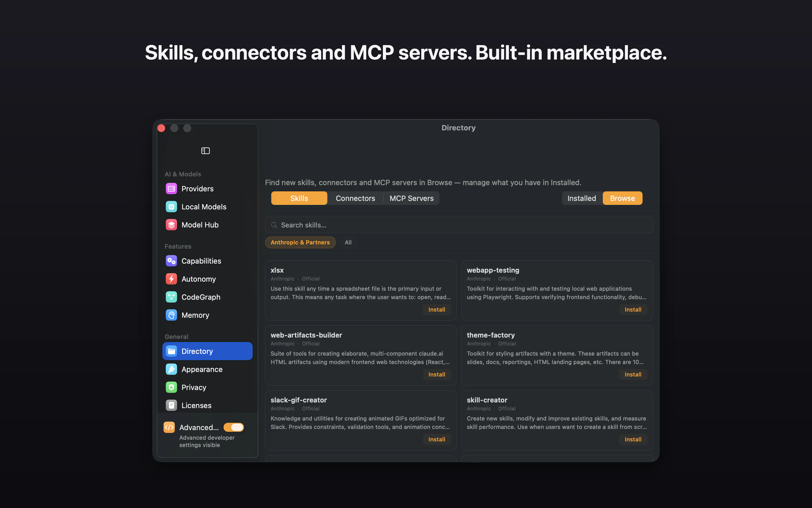Viewport: 812px width, 508px height.
Task: Click the sidebar toggle icon
Action: [205, 151]
